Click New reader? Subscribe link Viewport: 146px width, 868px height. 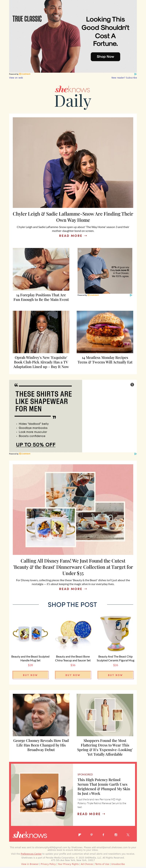(124, 77)
